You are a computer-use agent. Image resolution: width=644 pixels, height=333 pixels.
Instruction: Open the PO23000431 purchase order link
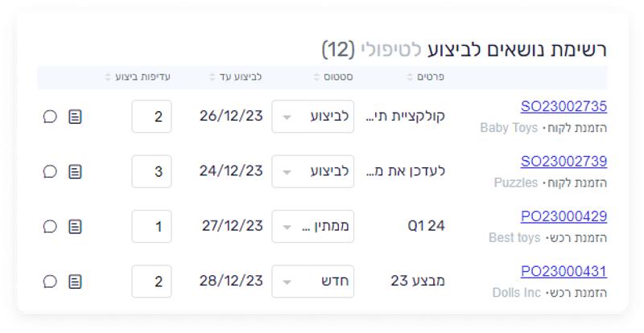point(563,272)
